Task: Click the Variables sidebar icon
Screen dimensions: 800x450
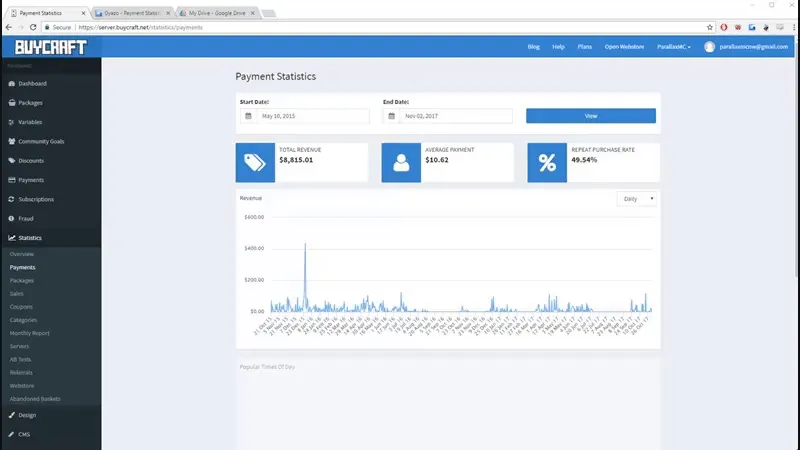Action: coord(12,122)
